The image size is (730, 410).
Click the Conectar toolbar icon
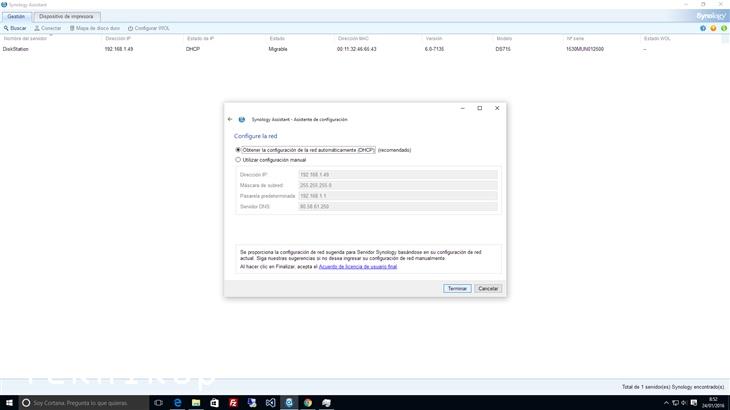[48, 28]
